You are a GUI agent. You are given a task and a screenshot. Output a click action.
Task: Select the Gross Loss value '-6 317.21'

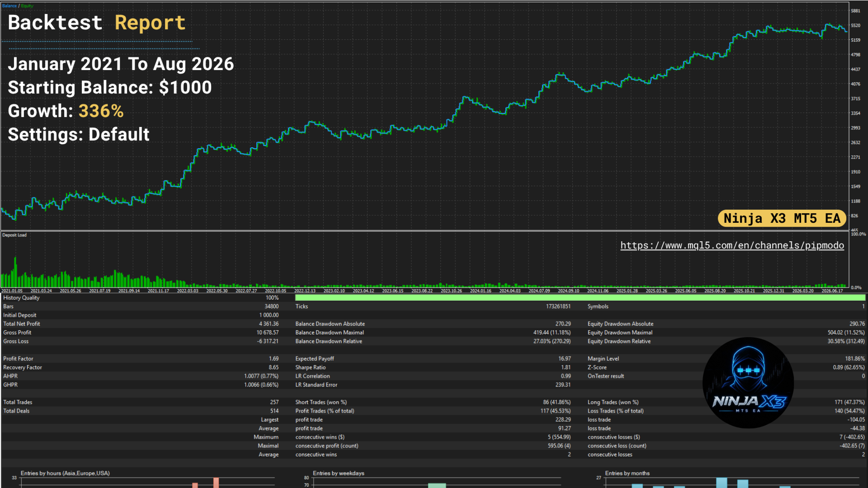pos(268,342)
